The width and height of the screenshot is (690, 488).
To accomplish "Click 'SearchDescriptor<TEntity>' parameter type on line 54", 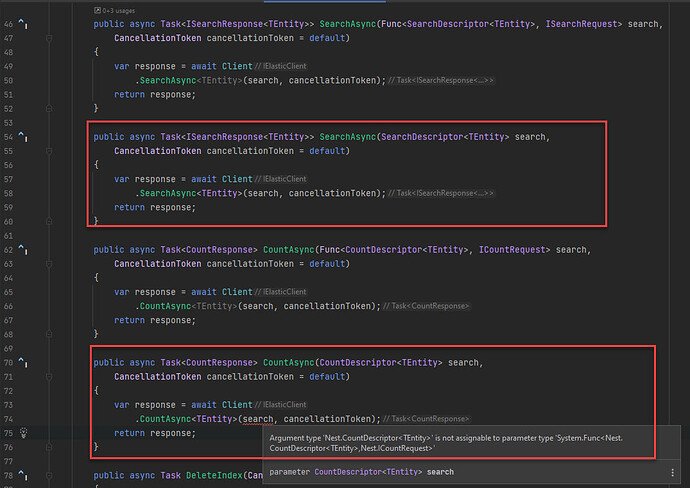I will (445, 137).
